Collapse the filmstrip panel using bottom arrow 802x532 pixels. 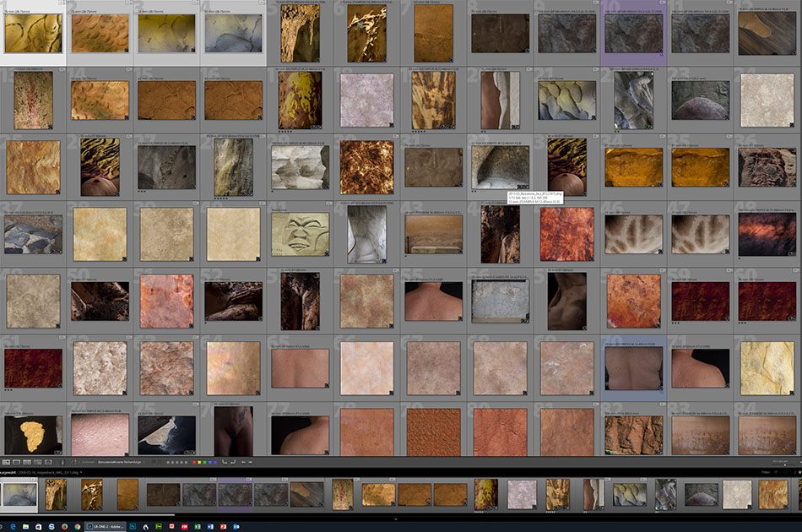pos(397,518)
